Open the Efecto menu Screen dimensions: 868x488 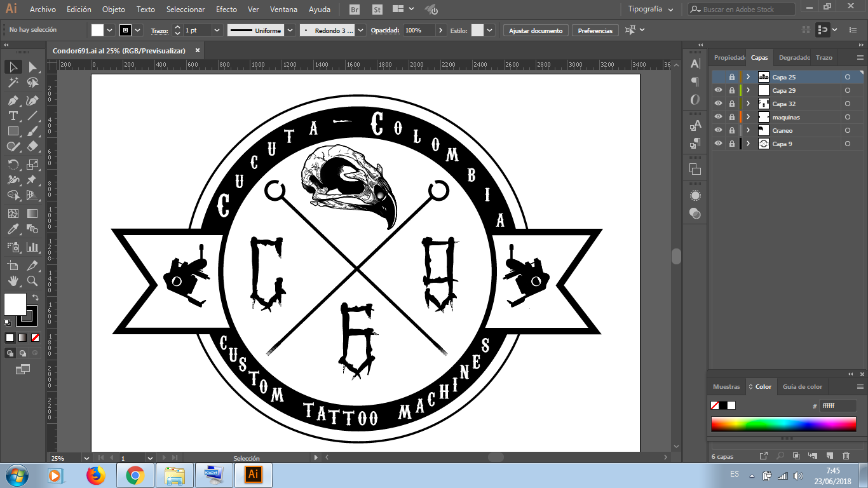coord(226,10)
